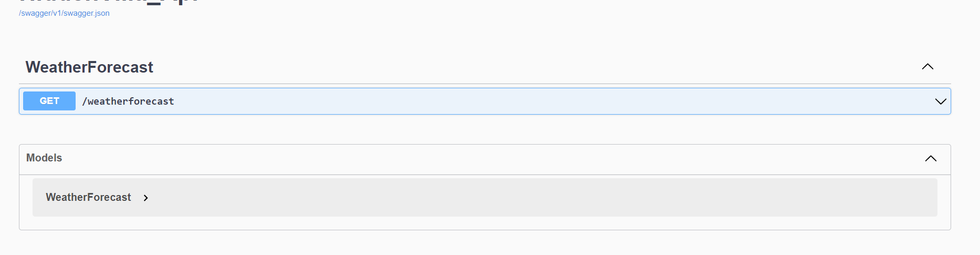This screenshot has width=980, height=255.
Task: Open the /swagger/v1/swagger.json link
Action: point(64,13)
